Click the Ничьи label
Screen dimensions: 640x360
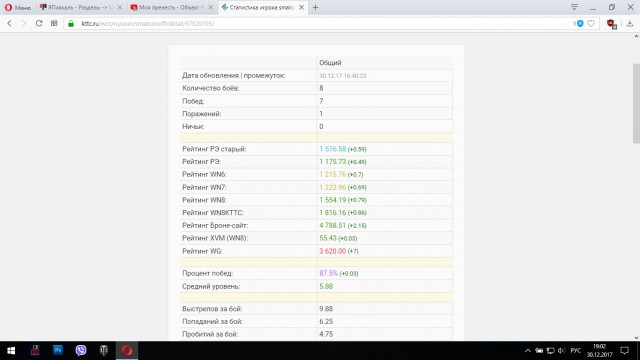(x=193, y=127)
